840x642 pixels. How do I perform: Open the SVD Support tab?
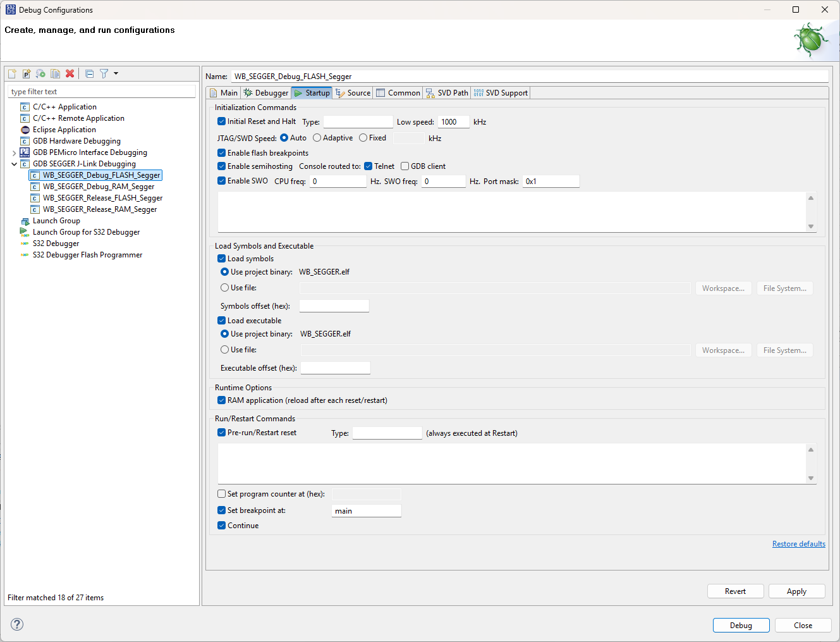(501, 93)
